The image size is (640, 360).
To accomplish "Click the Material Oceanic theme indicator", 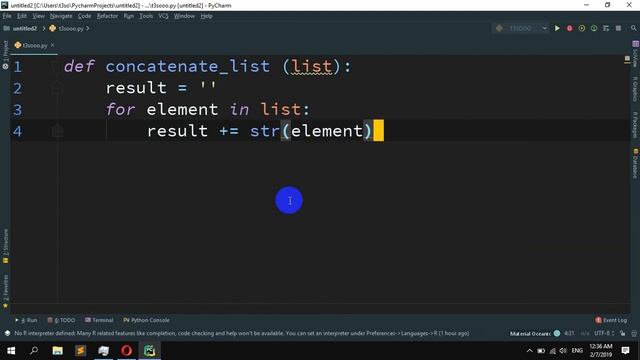I will (535, 333).
